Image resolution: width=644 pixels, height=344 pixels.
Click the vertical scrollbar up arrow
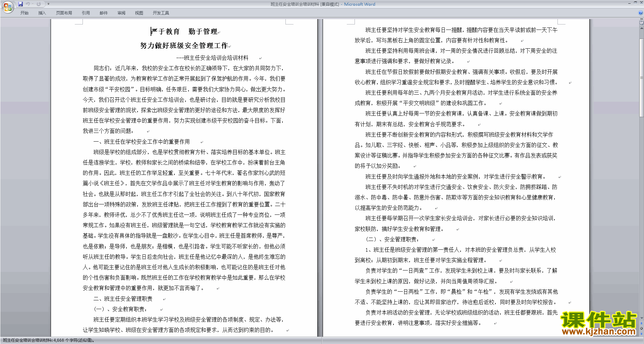(642, 28)
